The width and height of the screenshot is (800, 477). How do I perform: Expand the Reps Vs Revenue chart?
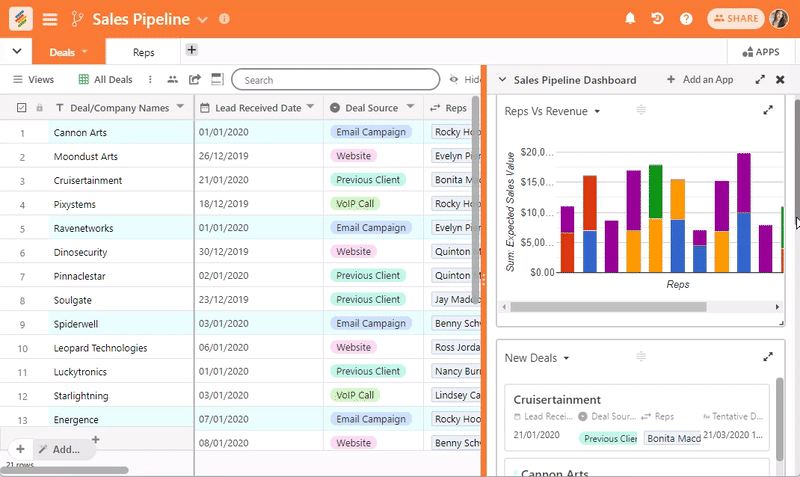coord(768,110)
